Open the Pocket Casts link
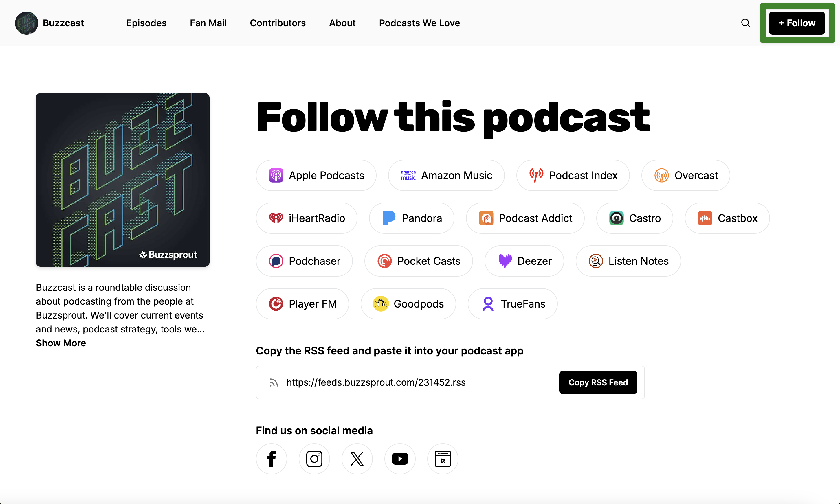This screenshot has width=840, height=504. [419, 261]
